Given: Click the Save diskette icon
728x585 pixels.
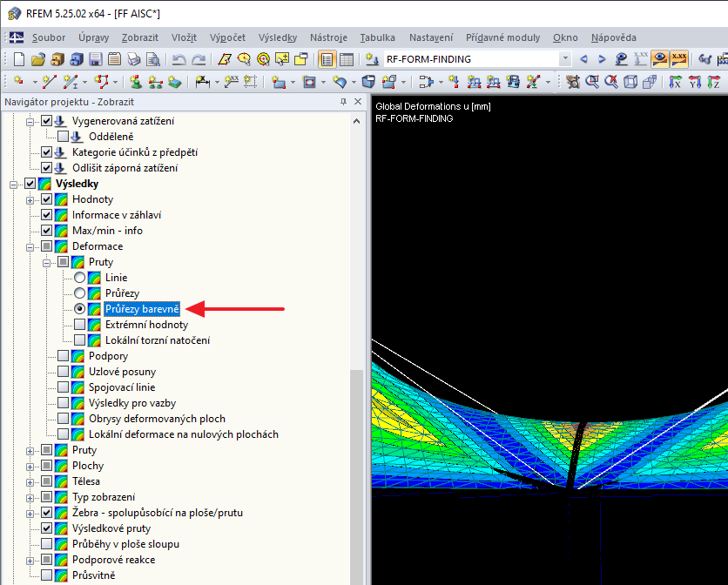Looking at the screenshot, I should click(x=95, y=59).
